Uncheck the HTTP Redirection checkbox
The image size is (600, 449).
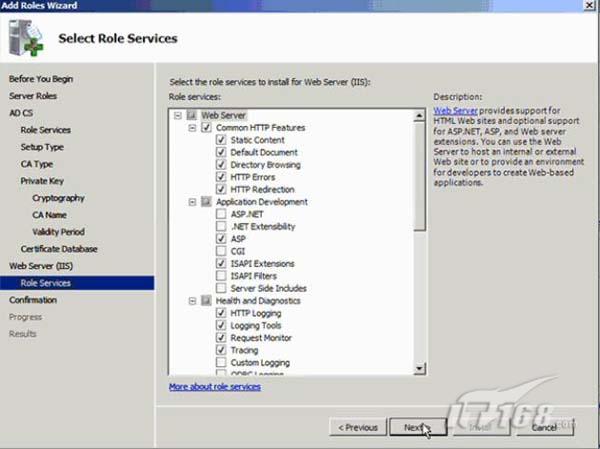[x=221, y=190]
